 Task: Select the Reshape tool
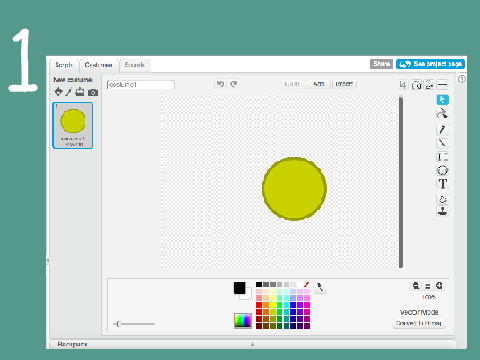[442, 114]
